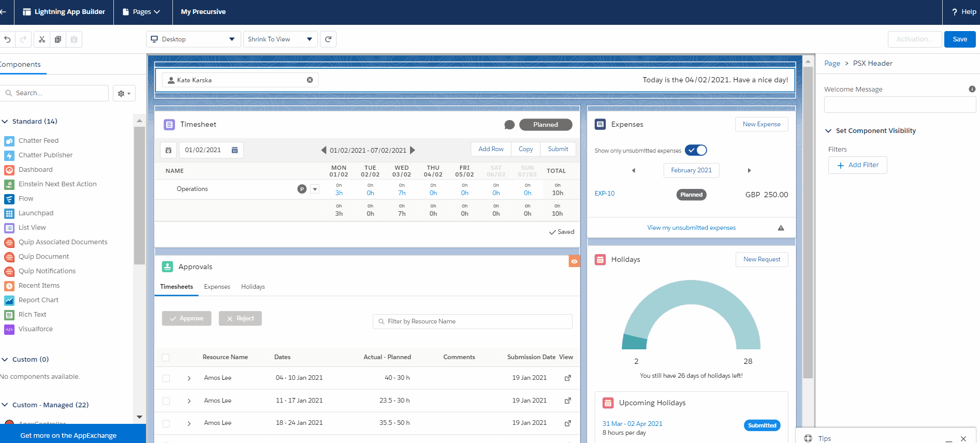Open component search settings gear
Image resolution: width=980 pixels, height=443 pixels.
pos(124,93)
